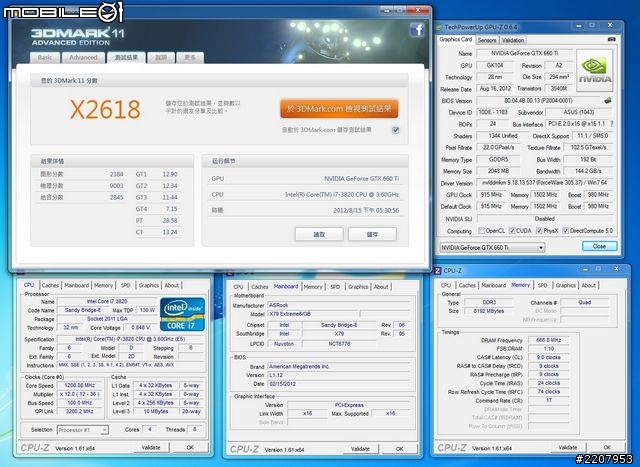Toggle the DirectCompute 5.0 checkbox

click(x=565, y=231)
